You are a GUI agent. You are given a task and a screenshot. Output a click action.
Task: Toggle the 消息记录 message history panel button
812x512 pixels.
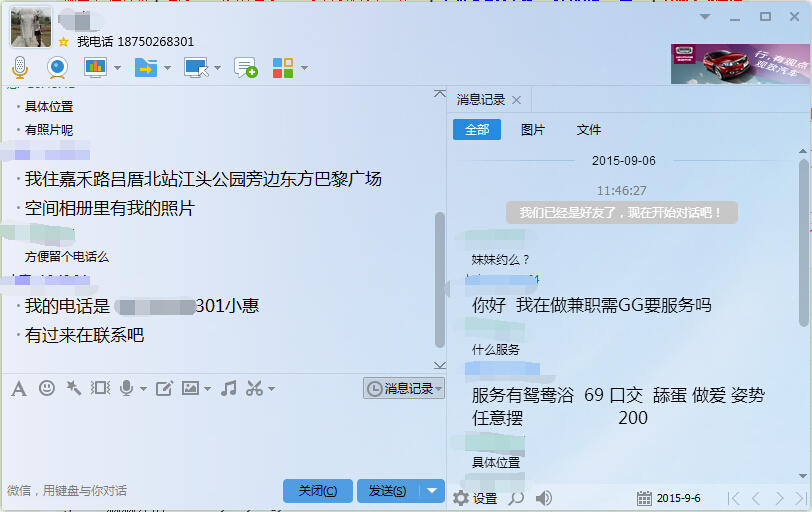[x=404, y=388]
